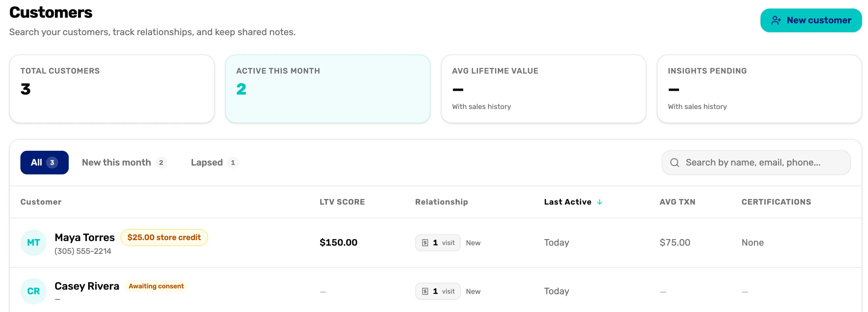Switch to the Lapsed tab
Viewport: 868px width, 312px height.
[x=215, y=163]
